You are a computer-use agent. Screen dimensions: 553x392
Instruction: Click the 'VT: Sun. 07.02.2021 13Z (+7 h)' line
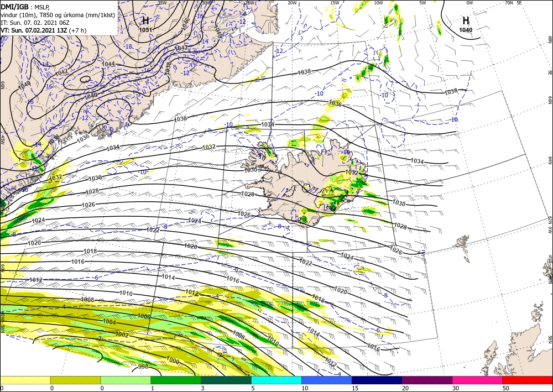pos(43,30)
